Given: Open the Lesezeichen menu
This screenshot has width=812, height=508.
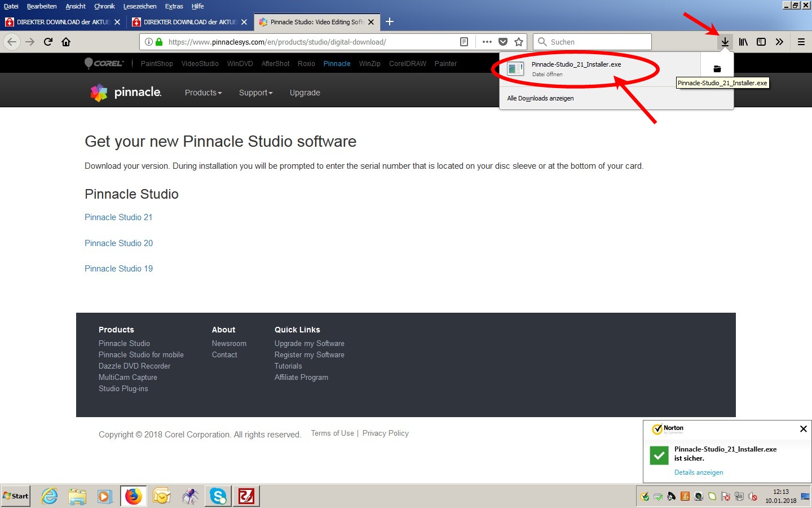Looking at the screenshot, I should (x=140, y=6).
